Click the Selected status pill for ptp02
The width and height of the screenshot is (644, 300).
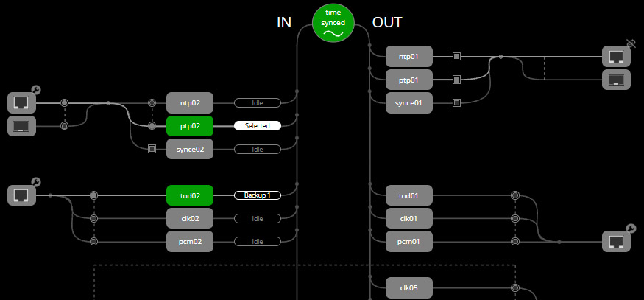click(x=258, y=126)
